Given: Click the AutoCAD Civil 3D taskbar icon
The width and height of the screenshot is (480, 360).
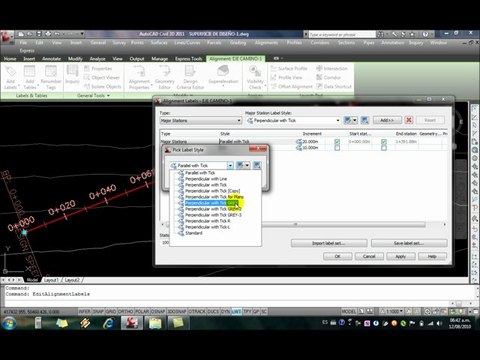Looking at the screenshot, I should pos(132,323).
